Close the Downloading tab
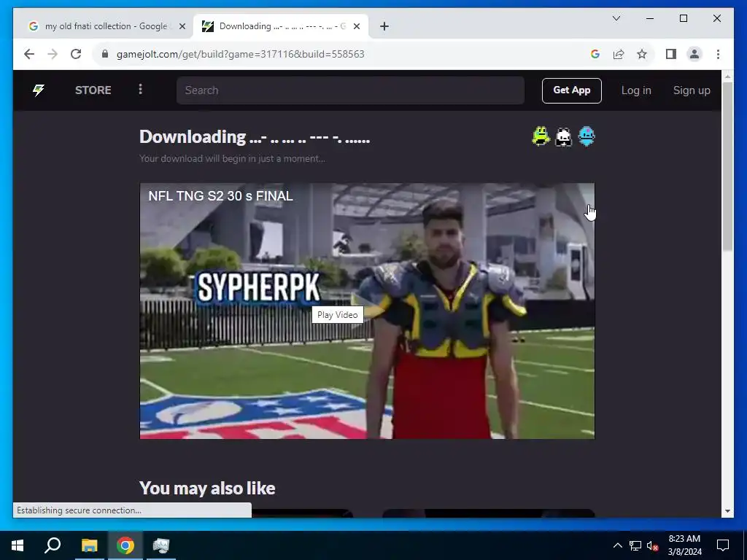Image resolution: width=747 pixels, height=560 pixels. 356,27
